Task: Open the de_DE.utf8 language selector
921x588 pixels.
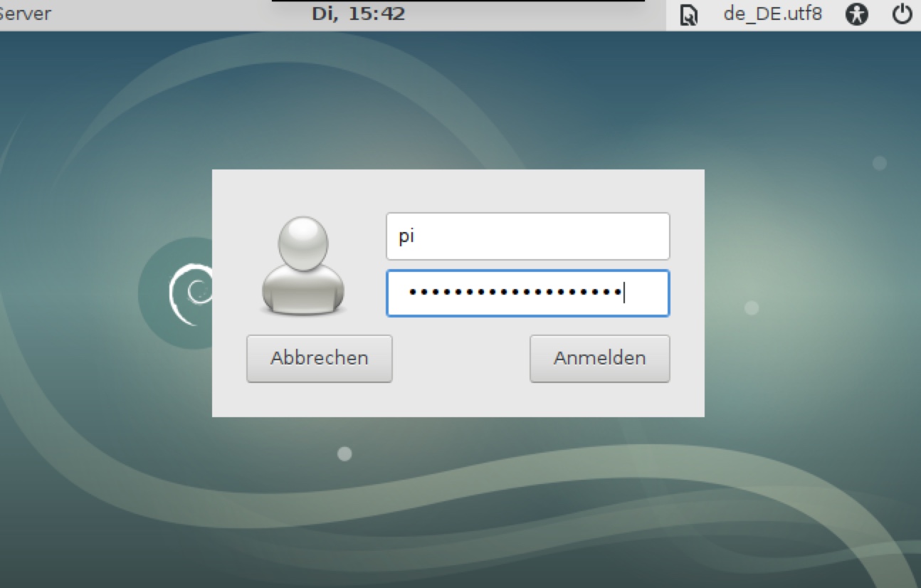Action: (772, 14)
